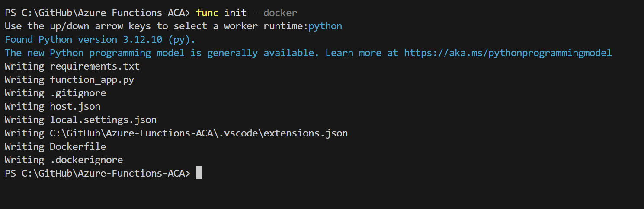The height and width of the screenshot is (209, 644).
Task: Click the "requirements.txt" file name
Action: coord(95,66)
